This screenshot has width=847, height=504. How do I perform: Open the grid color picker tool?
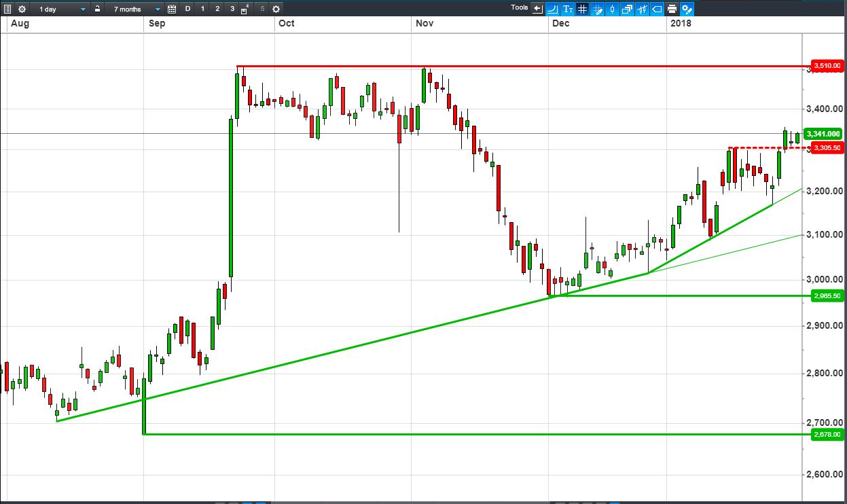pyautogui.click(x=598, y=9)
